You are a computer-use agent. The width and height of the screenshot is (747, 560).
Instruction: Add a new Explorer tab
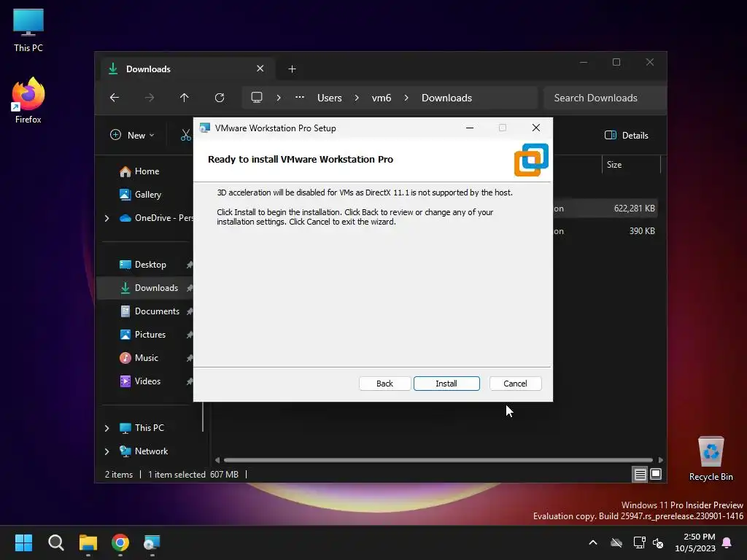click(x=292, y=69)
